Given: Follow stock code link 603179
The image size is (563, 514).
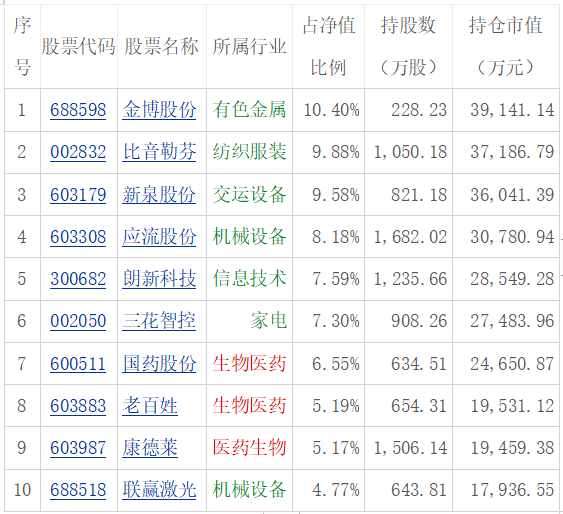Looking at the screenshot, I should pos(78,195).
